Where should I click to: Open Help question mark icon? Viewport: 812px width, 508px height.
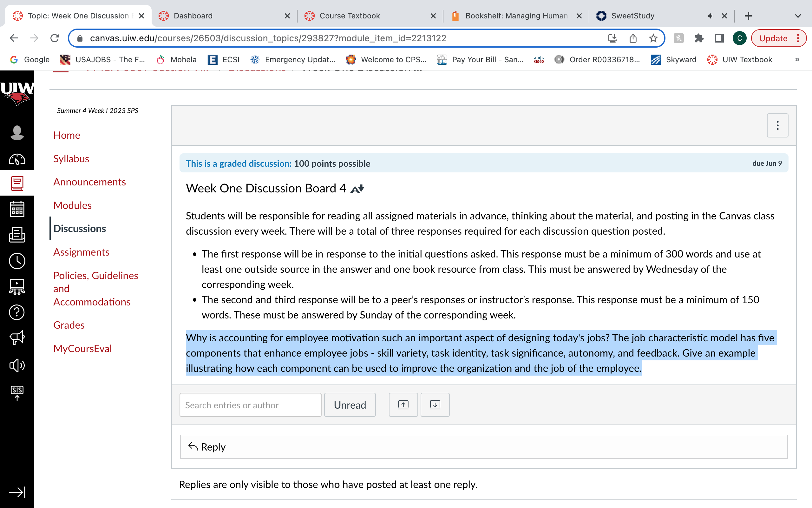pos(17,312)
